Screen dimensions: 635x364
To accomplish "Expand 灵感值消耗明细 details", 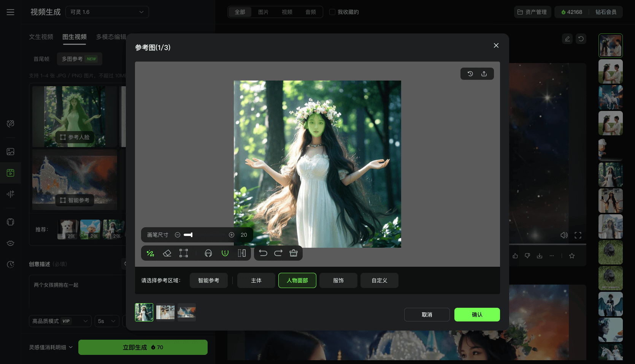I will [x=51, y=347].
